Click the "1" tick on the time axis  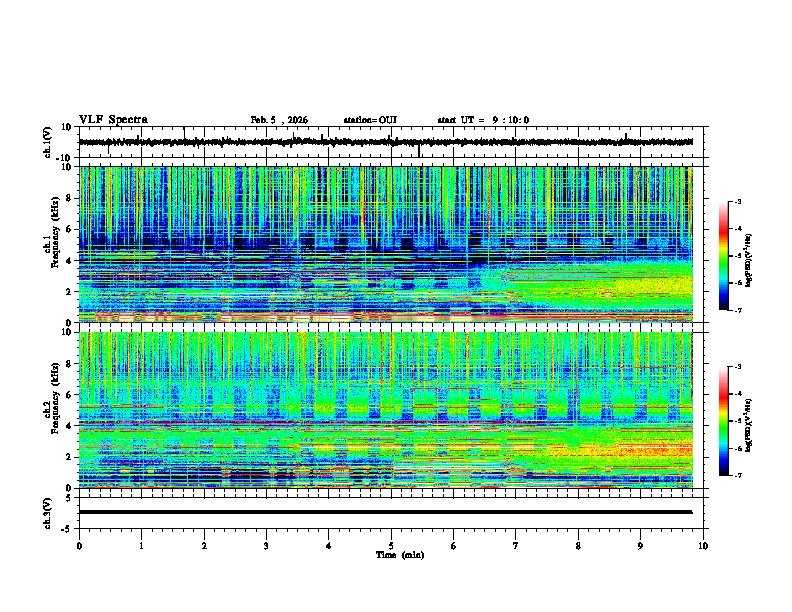pyautogui.click(x=141, y=546)
